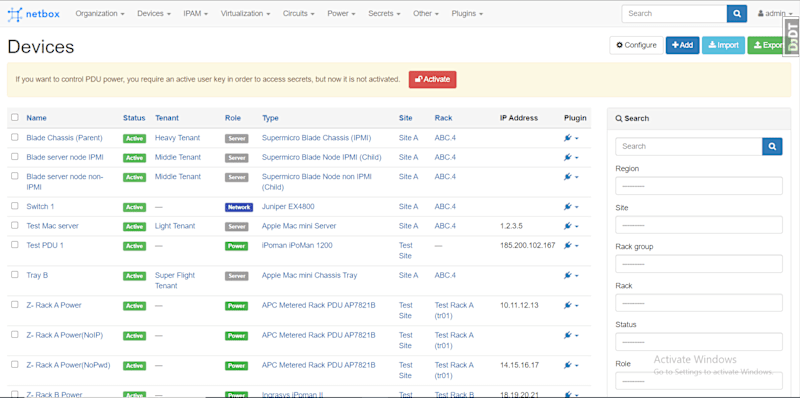The image size is (800, 398).
Task: Click the Import button
Action: pyautogui.click(x=723, y=45)
